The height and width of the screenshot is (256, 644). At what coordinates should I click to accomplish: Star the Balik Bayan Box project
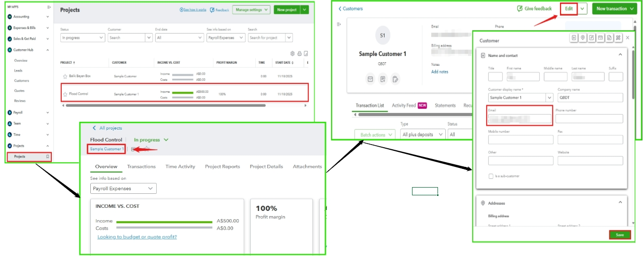coord(65,76)
